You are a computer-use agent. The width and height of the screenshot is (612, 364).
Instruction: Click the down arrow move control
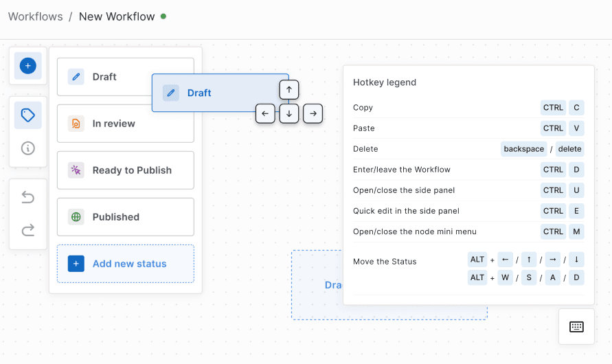(x=288, y=113)
